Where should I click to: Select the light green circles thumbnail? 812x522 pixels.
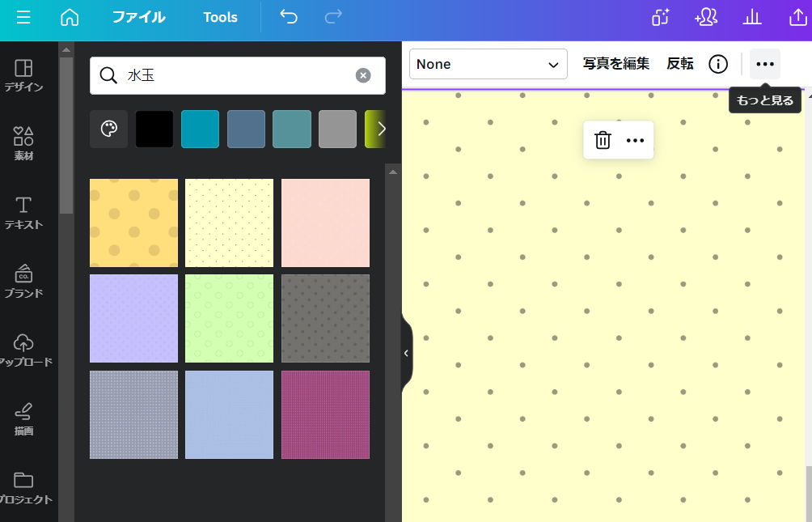[230, 318]
